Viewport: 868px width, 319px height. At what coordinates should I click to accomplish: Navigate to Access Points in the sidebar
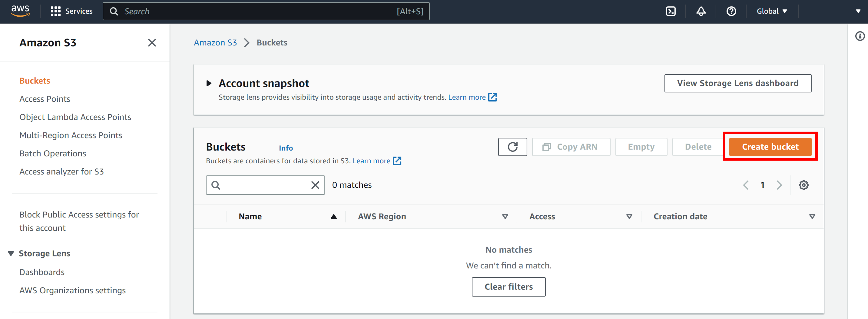coord(45,99)
